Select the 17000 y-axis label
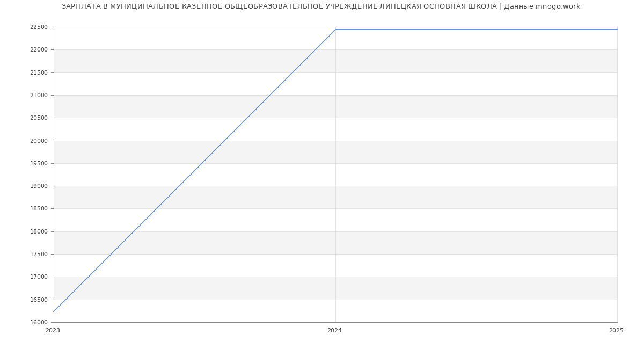The height and width of the screenshot is (349, 644). click(x=39, y=277)
